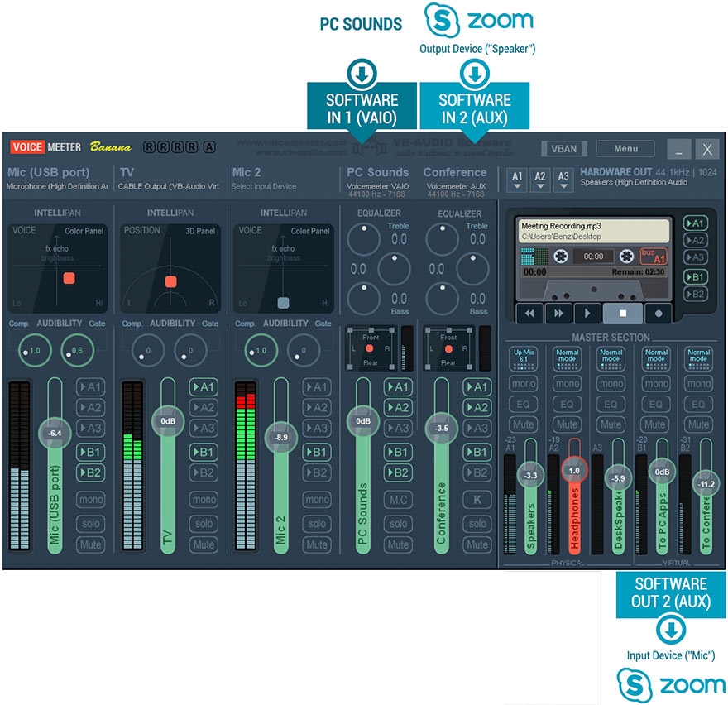
Task: Enable EQ on the Speakers A1 bus
Action: 523,405
